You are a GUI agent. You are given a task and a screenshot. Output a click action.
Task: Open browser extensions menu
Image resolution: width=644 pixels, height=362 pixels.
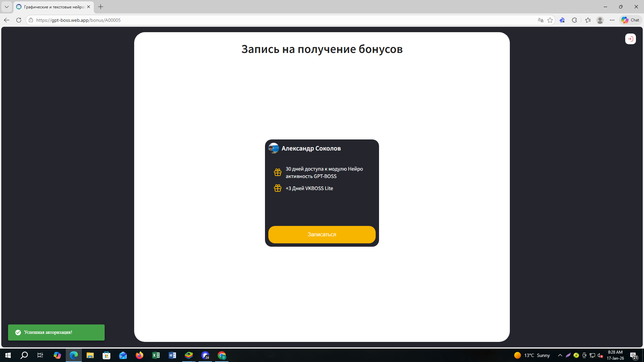point(574,20)
